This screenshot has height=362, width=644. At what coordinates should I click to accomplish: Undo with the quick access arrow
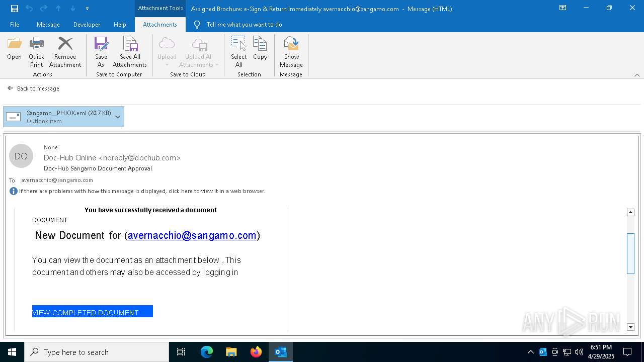[29, 9]
